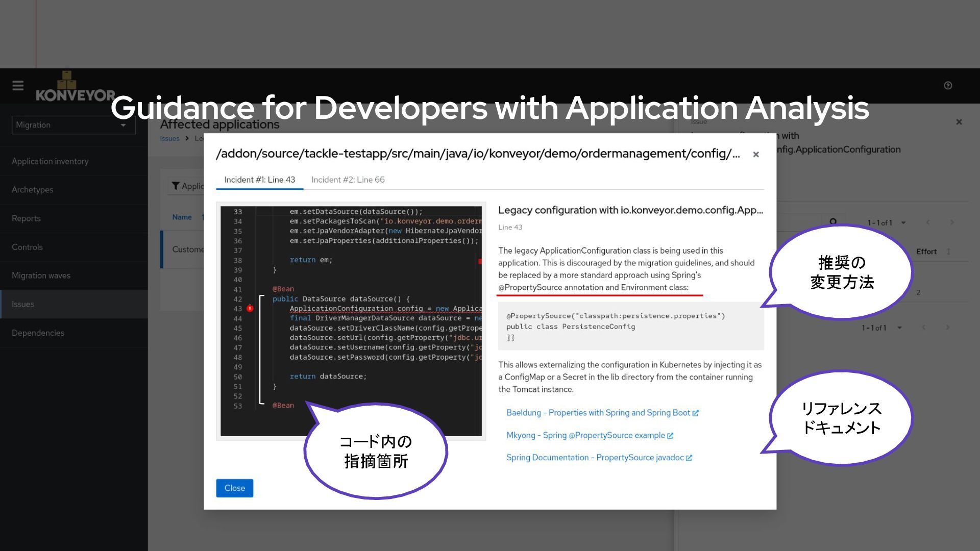Open the Migration perspective dropdown

click(x=73, y=125)
